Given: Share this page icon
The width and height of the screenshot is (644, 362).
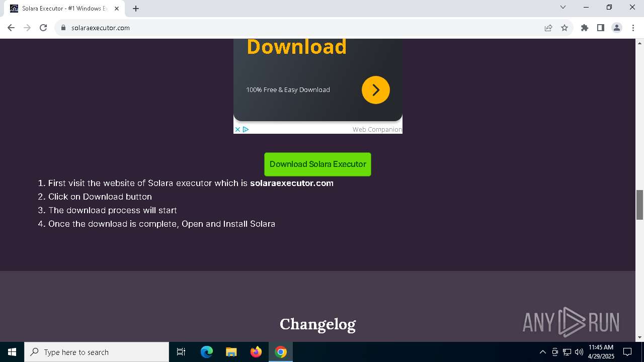Looking at the screenshot, I should coord(548,28).
